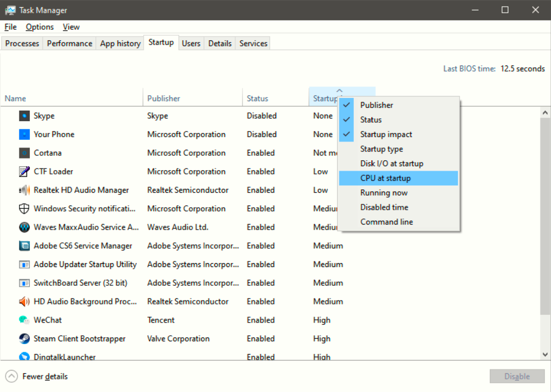
Task: Minimize the Task Manager window
Action: (475, 10)
